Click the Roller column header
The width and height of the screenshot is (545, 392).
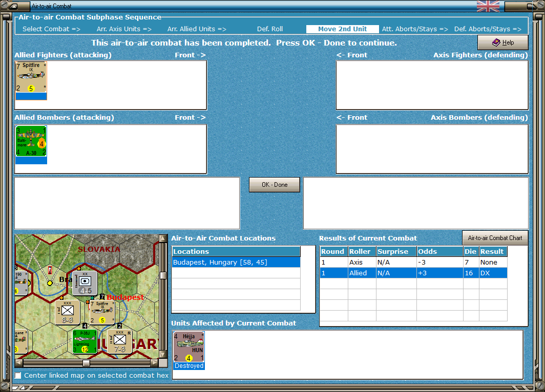click(x=362, y=251)
